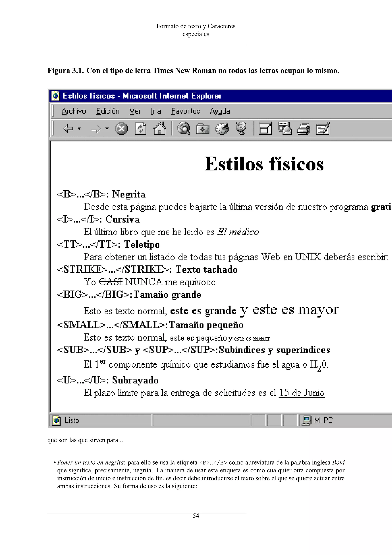Go to the Home page icon
The height and width of the screenshot is (555, 392).
click(x=160, y=128)
